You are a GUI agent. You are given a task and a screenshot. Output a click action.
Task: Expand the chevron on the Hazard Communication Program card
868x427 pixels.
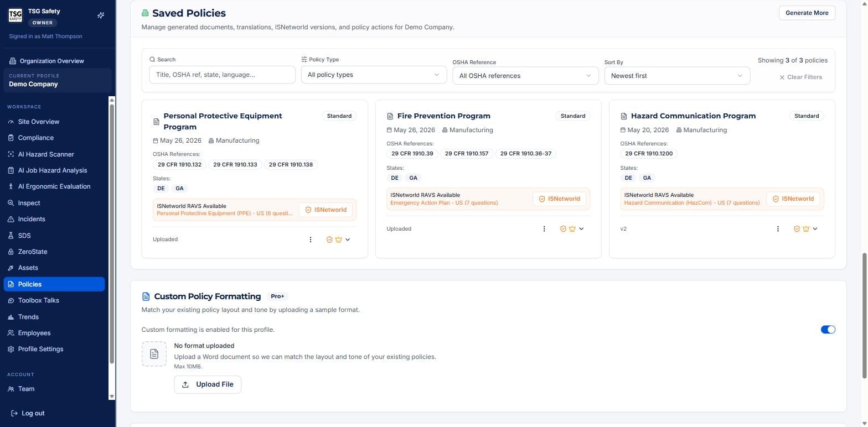tap(815, 229)
